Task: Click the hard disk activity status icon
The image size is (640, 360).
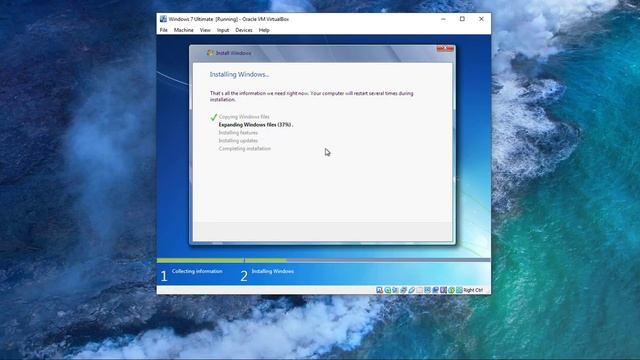Action: (379, 290)
